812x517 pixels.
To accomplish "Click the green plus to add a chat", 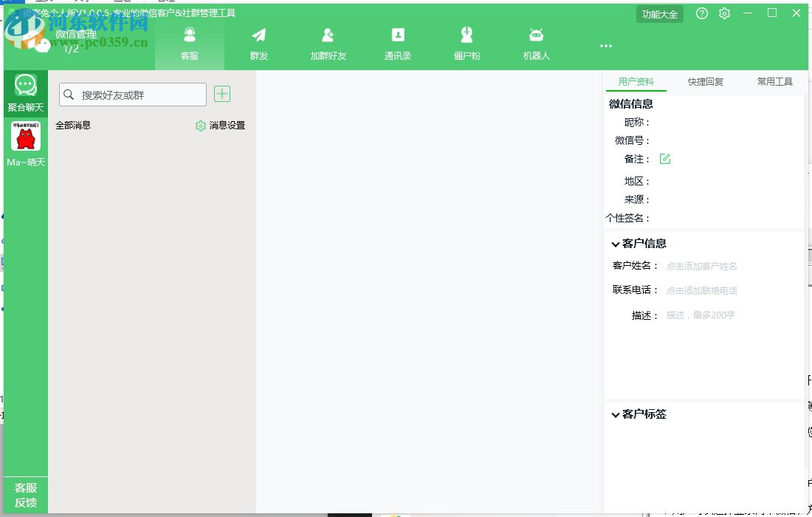I will (x=222, y=94).
